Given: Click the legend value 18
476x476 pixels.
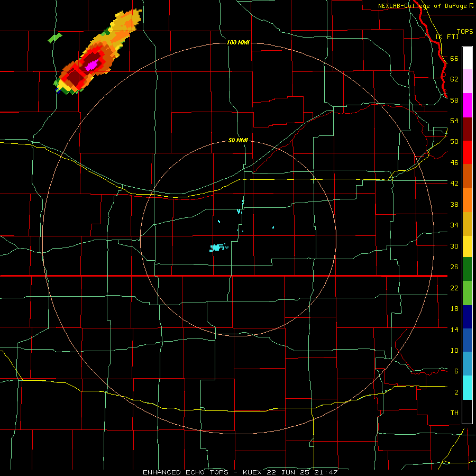Looking at the screenshot, I should pyautogui.click(x=454, y=309).
